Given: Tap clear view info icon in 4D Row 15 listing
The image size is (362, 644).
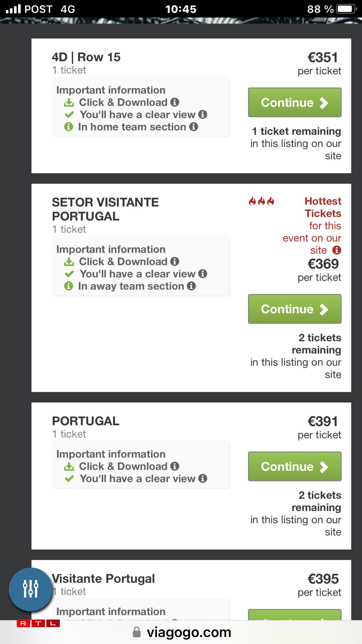Looking at the screenshot, I should [x=203, y=115].
